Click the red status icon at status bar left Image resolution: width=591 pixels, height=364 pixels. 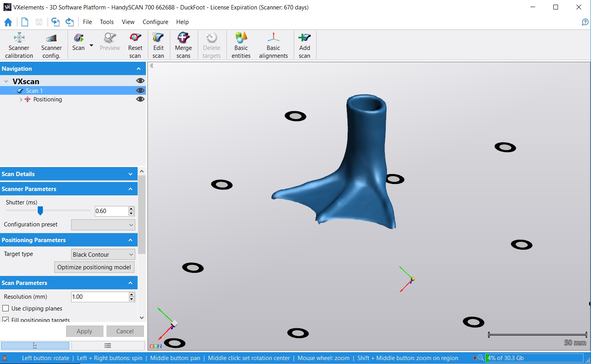click(5, 358)
